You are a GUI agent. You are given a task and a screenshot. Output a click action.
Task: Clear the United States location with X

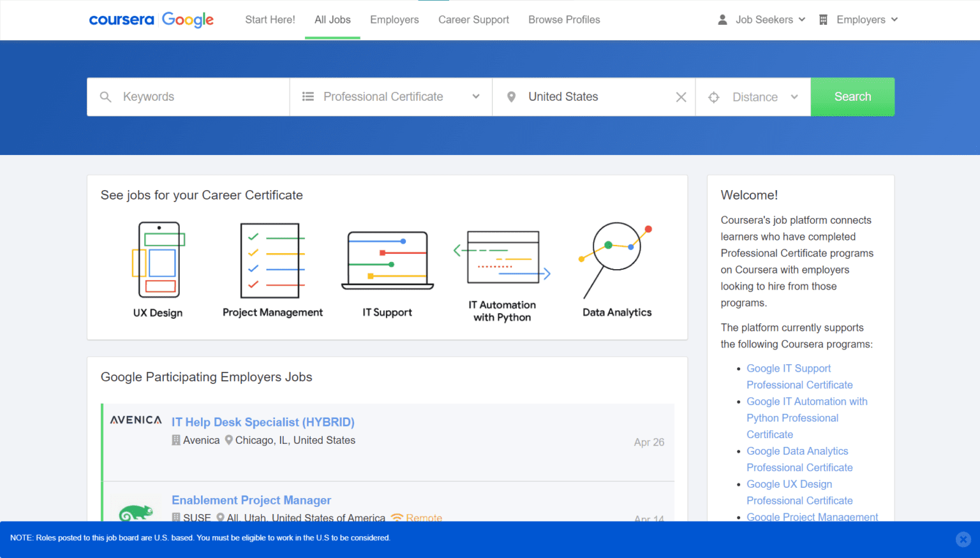pyautogui.click(x=681, y=96)
